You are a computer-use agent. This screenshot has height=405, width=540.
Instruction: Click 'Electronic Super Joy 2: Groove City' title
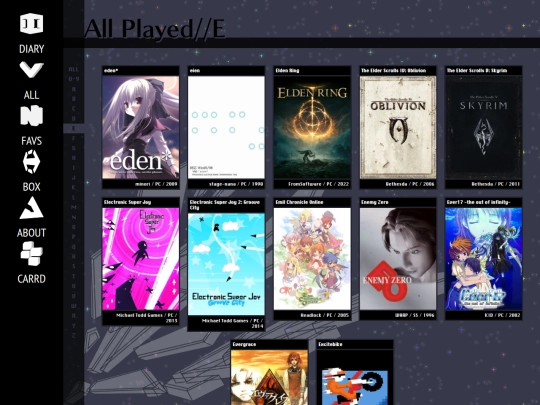pos(225,205)
